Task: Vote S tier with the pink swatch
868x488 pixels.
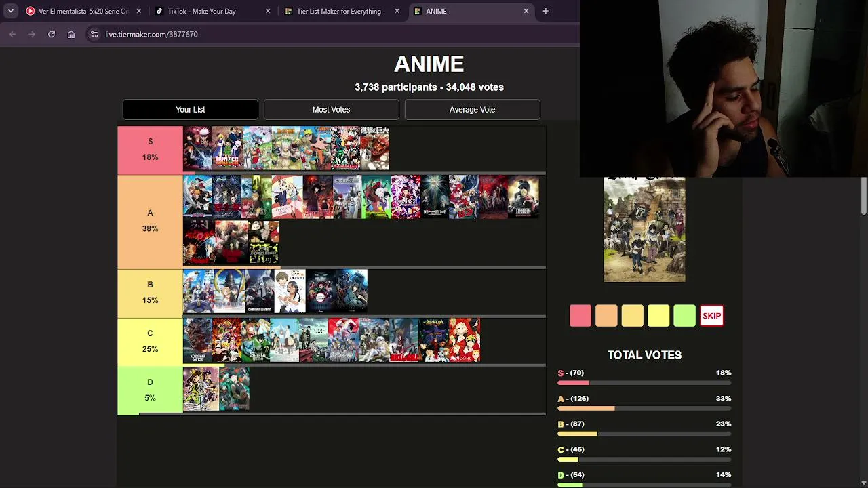Action: (580, 316)
